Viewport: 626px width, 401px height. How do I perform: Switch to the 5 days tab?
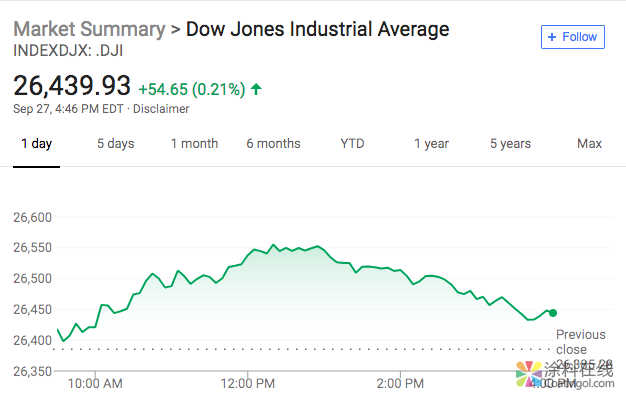pos(115,144)
